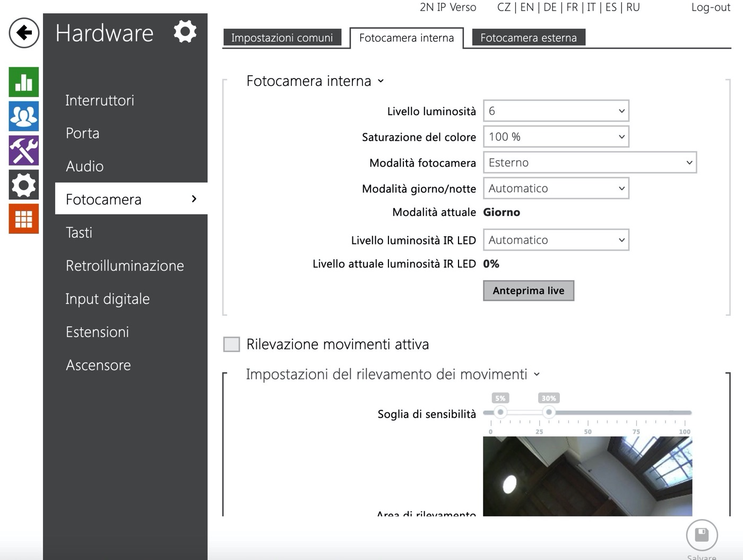Click the camera detection area preview image
The width and height of the screenshot is (743, 560).
pyautogui.click(x=588, y=476)
